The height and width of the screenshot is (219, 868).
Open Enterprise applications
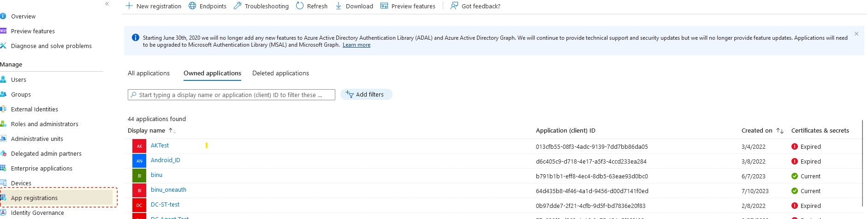(x=42, y=168)
